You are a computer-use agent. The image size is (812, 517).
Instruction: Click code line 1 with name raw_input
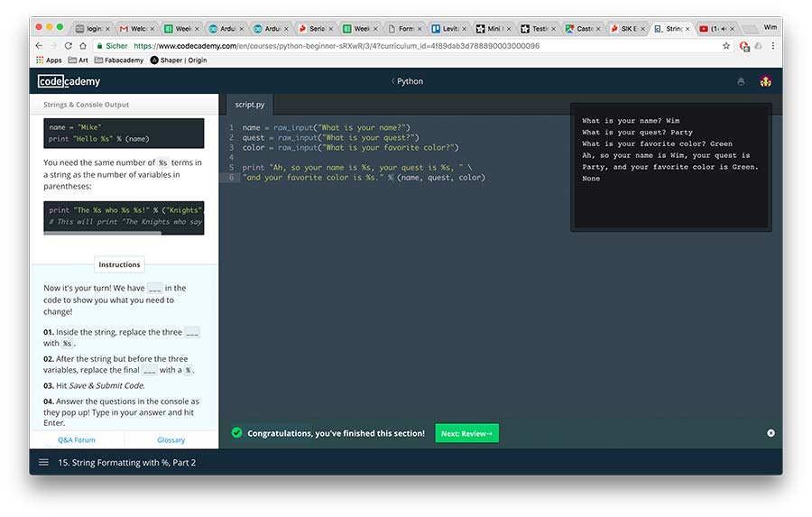coord(327,127)
